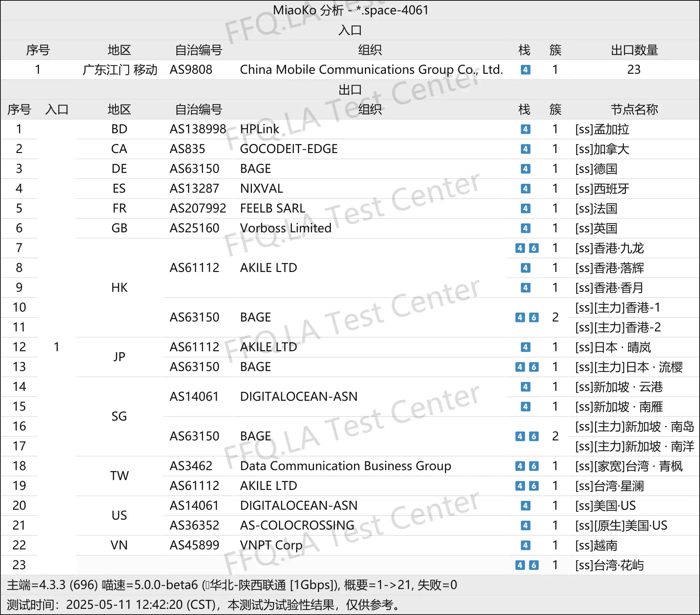Click the IPv4 badge in the [ss]孟加拉 row
This screenshot has height=615, width=700.
tap(525, 129)
